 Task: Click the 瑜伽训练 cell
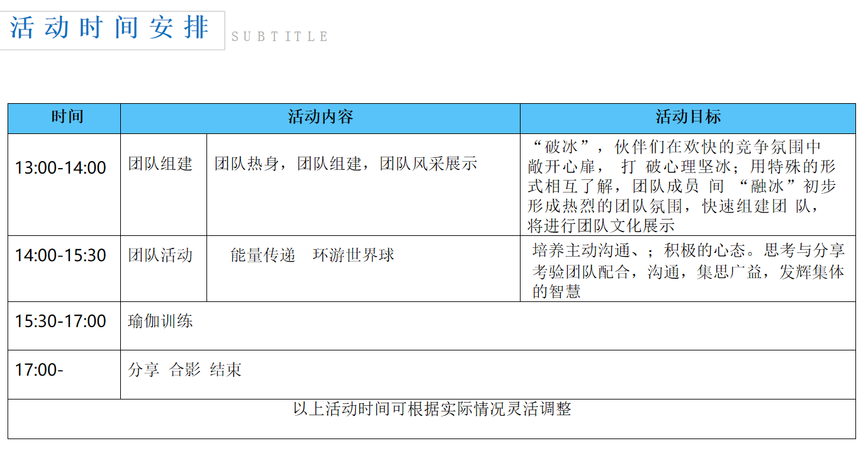click(x=488, y=326)
